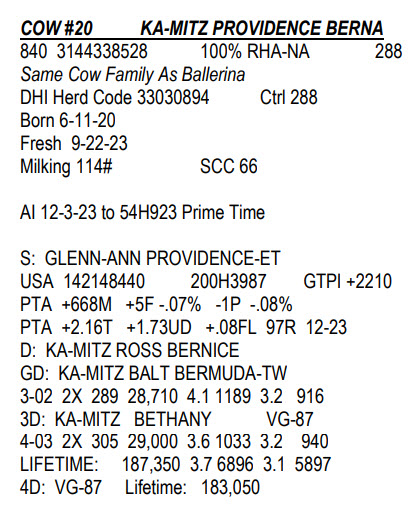This screenshot has width=417, height=523.
Task: Click the SCC 66 value
Action: tap(229, 166)
